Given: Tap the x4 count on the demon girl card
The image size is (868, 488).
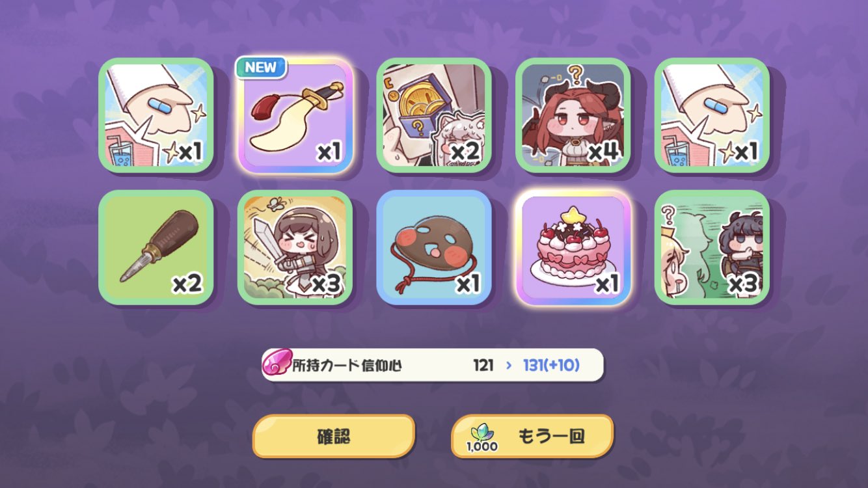Looking at the screenshot, I should (x=604, y=153).
